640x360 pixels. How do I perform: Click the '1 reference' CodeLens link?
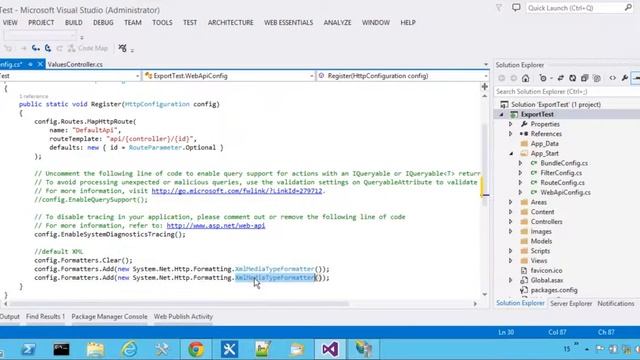[33, 96]
